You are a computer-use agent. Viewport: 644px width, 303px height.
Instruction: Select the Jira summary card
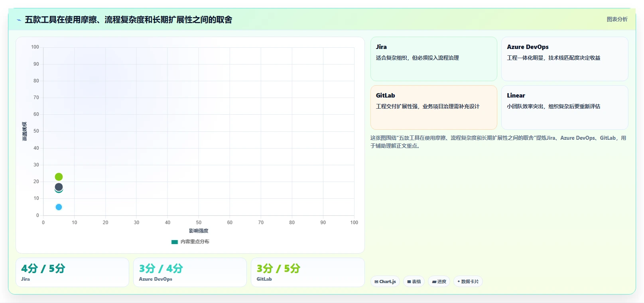433,59
